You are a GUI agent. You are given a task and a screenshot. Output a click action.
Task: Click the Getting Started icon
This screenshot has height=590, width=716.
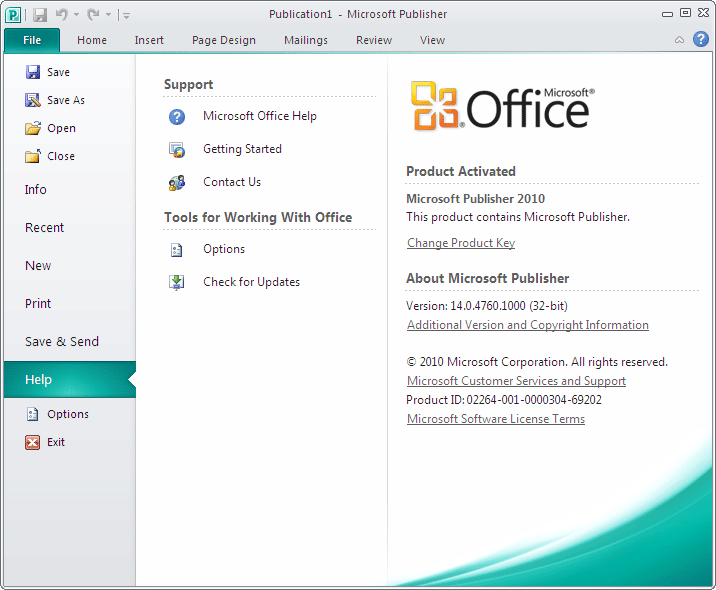click(177, 150)
